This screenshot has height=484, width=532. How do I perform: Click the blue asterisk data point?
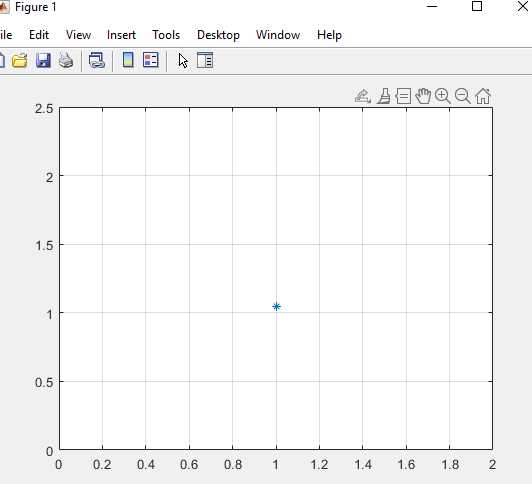276,307
